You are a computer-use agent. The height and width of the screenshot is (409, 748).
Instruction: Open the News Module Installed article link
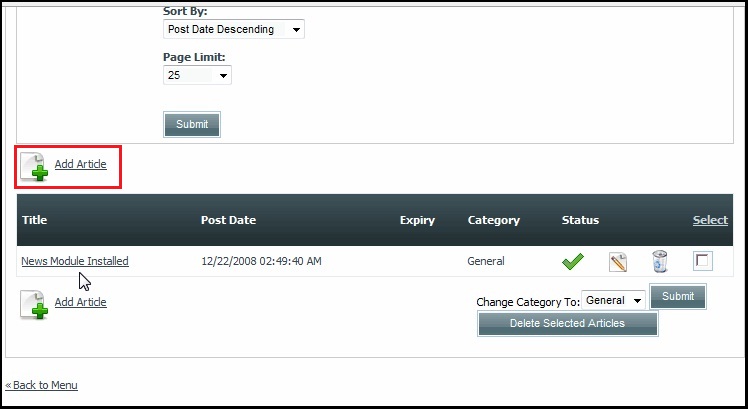75,261
